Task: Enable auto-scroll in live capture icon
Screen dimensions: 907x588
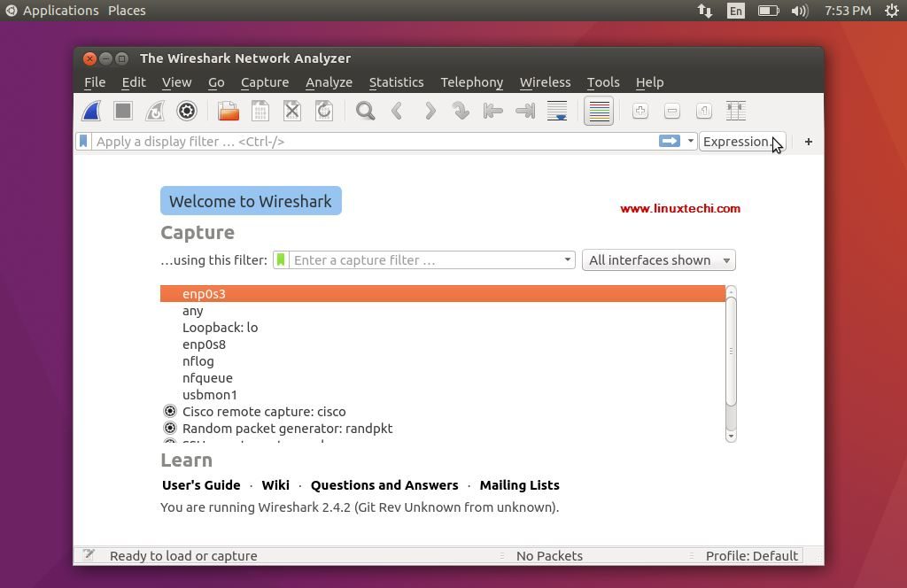Action: coord(557,111)
